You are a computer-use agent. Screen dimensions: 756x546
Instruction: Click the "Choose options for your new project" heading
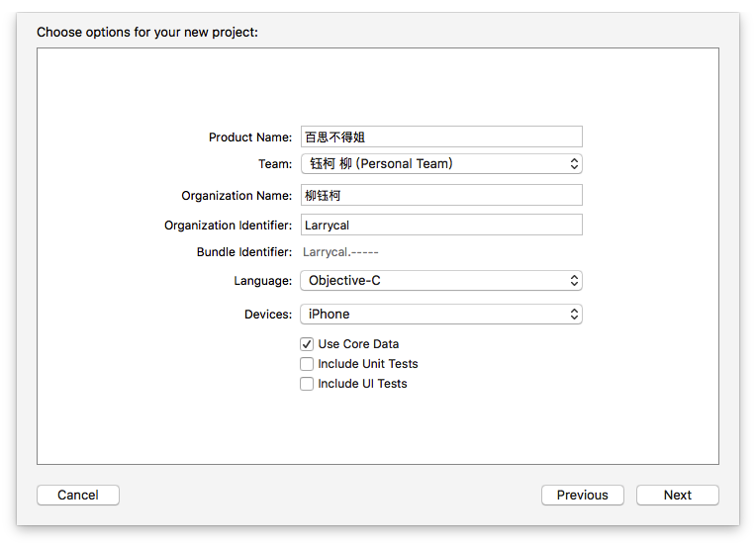pos(146,33)
